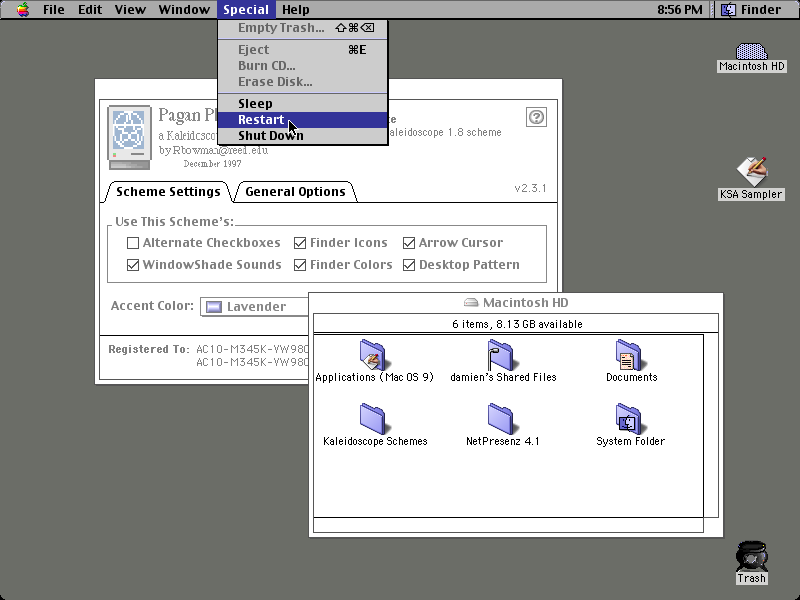Choose Shut Down from the Special menu

(x=303, y=136)
